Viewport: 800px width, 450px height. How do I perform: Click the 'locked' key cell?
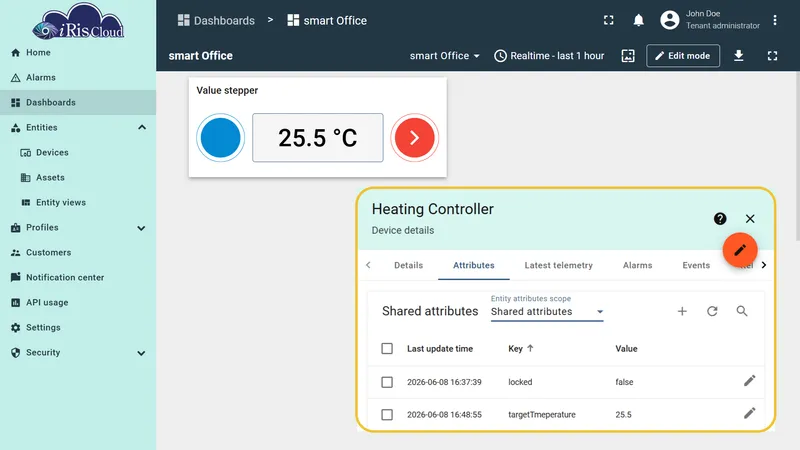520,382
